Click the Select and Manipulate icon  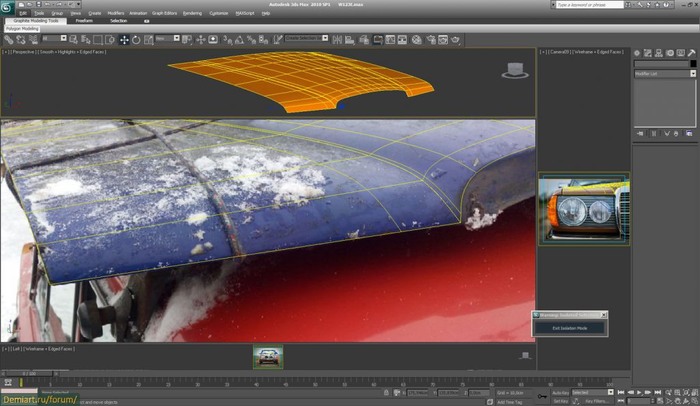200,40
